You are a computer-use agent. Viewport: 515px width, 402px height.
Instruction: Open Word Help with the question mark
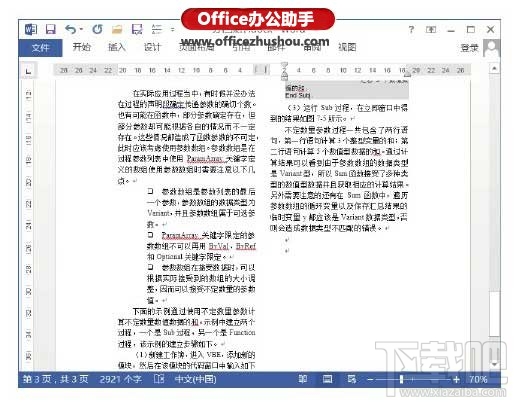click(411, 30)
